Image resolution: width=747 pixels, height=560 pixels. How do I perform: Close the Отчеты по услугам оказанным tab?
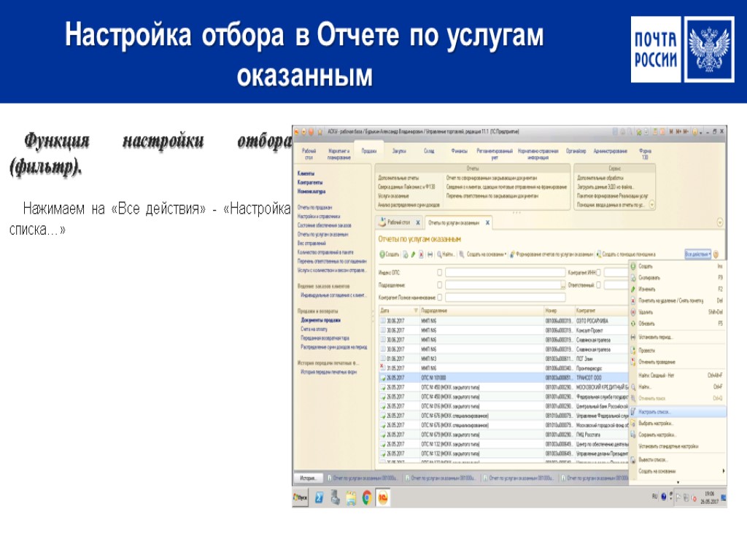pyautogui.click(x=487, y=222)
